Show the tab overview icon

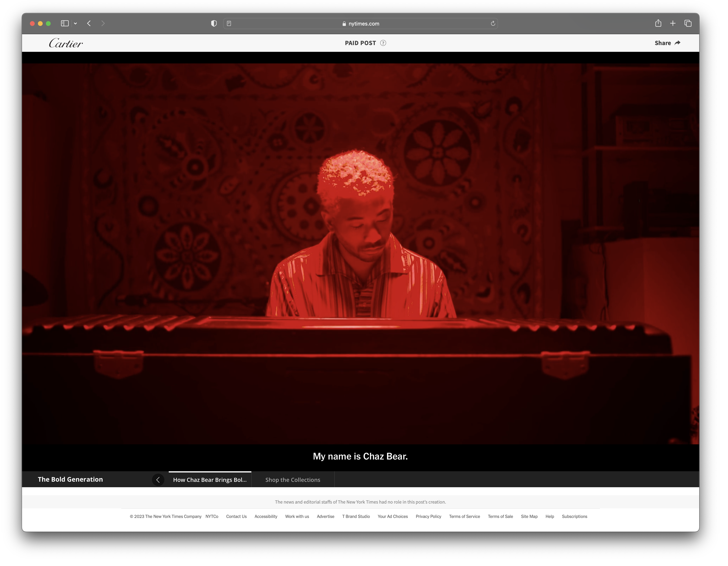coord(688,23)
